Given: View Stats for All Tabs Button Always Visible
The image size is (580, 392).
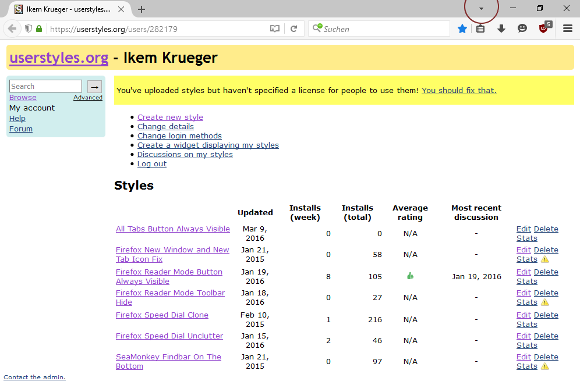Looking at the screenshot, I should pyautogui.click(x=527, y=238).
